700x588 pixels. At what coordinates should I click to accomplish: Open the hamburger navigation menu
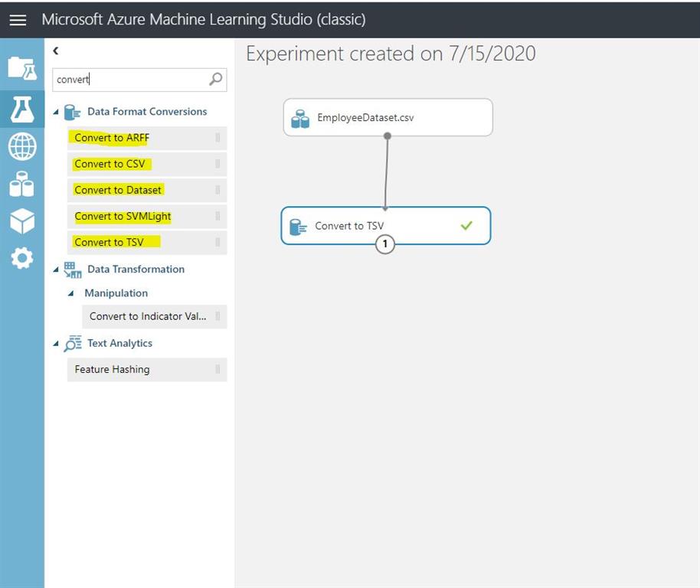[18, 19]
